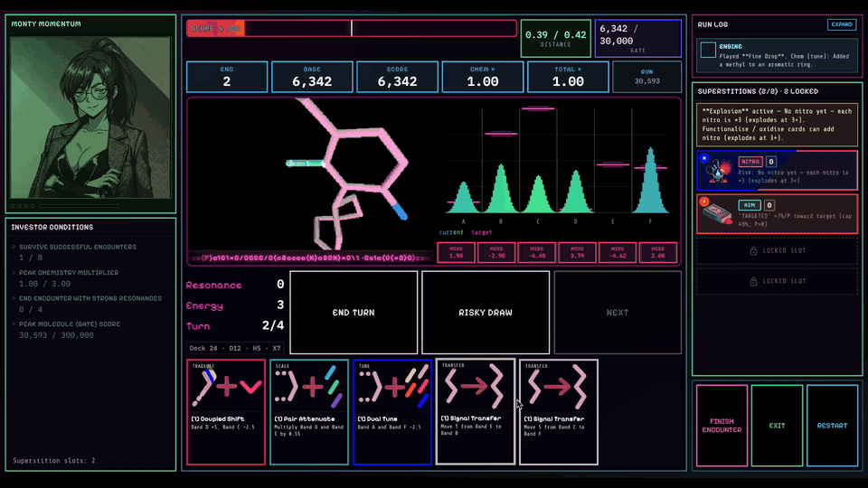Toggle the orange badge on Aim superstition
868x488 pixels.
(x=704, y=202)
